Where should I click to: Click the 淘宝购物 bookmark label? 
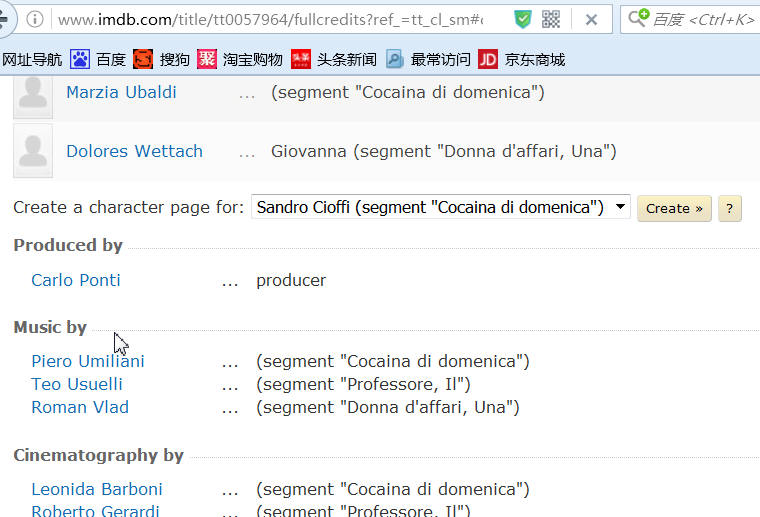coord(253,60)
